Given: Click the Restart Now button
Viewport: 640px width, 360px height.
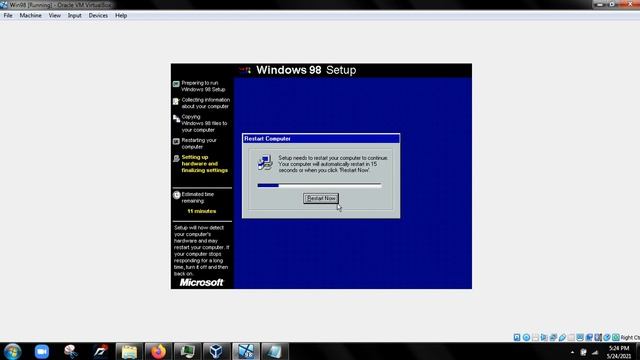Looking at the screenshot, I should tap(321, 198).
